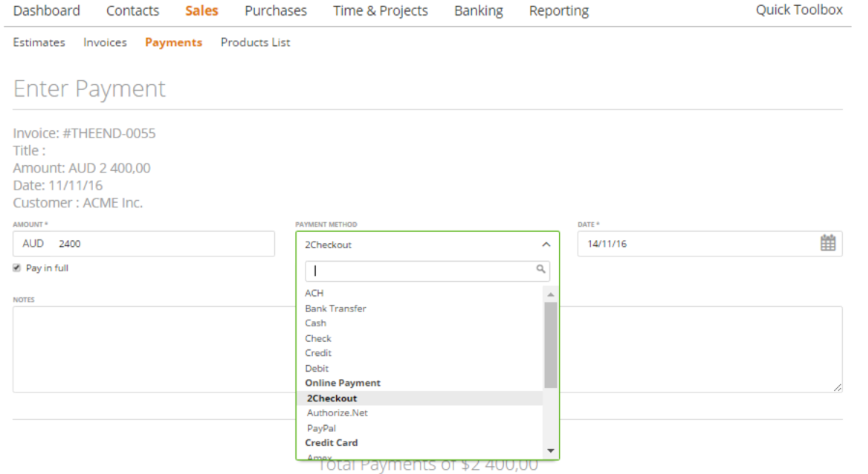Image resolution: width=868 pixels, height=474 pixels.
Task: Click the search magnifier icon in dropdown
Action: pos(541,269)
